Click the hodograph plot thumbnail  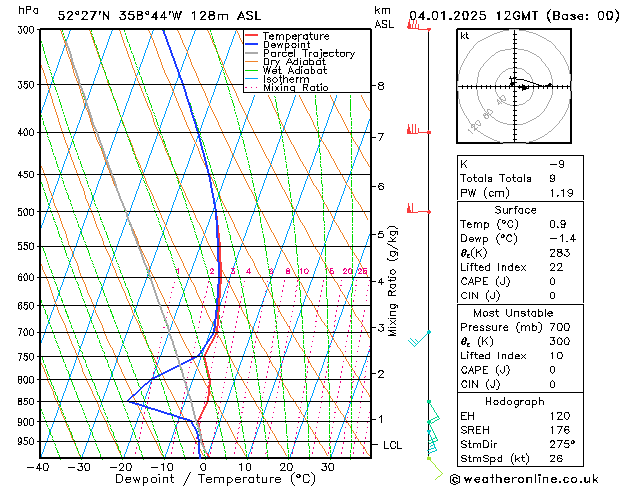point(514,86)
